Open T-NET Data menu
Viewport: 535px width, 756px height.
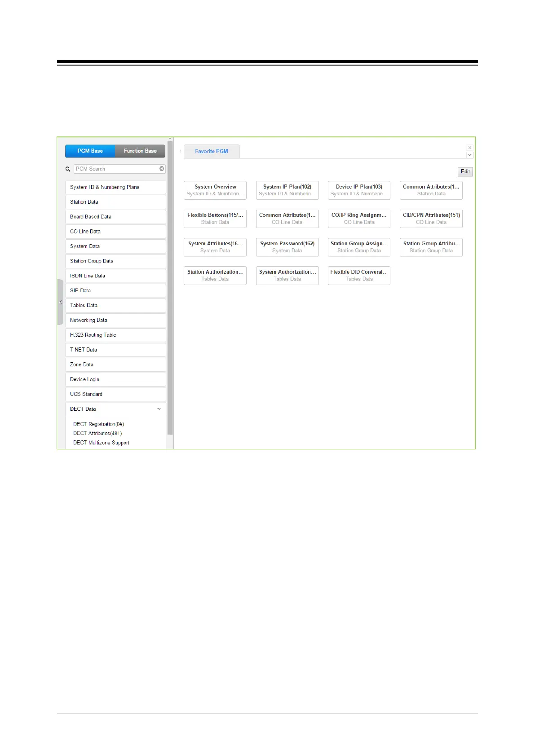click(x=115, y=350)
